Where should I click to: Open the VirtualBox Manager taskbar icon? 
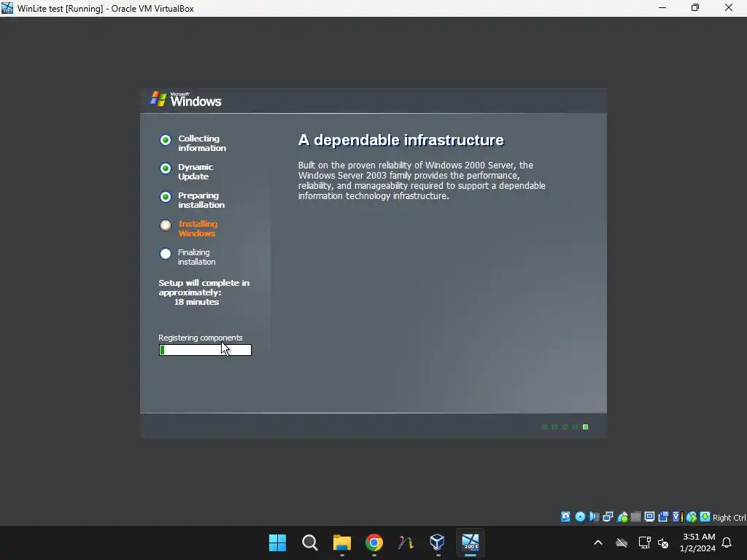click(437, 542)
